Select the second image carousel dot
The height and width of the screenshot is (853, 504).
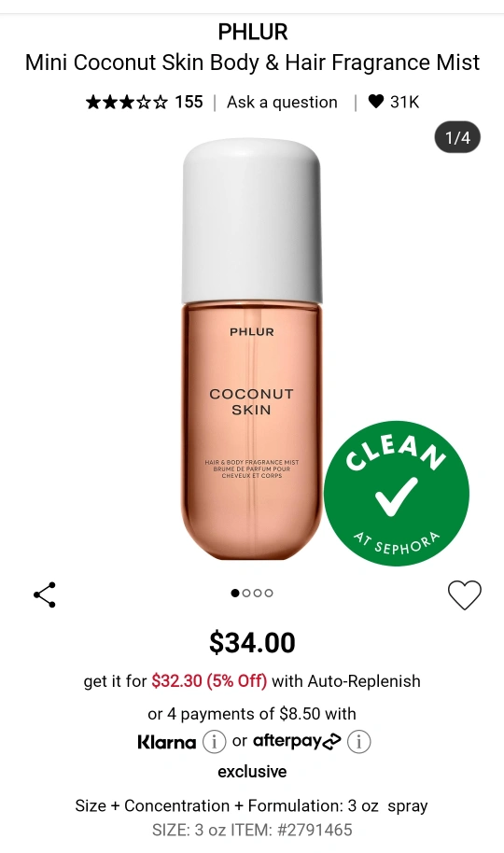246,593
